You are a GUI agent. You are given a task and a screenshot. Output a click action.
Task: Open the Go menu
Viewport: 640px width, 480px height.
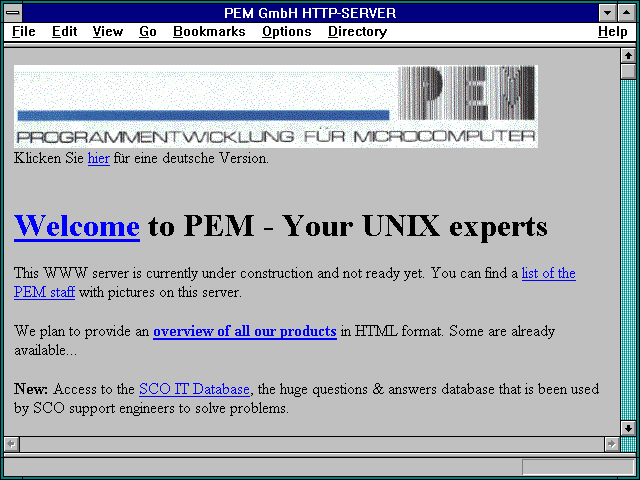[x=148, y=31]
